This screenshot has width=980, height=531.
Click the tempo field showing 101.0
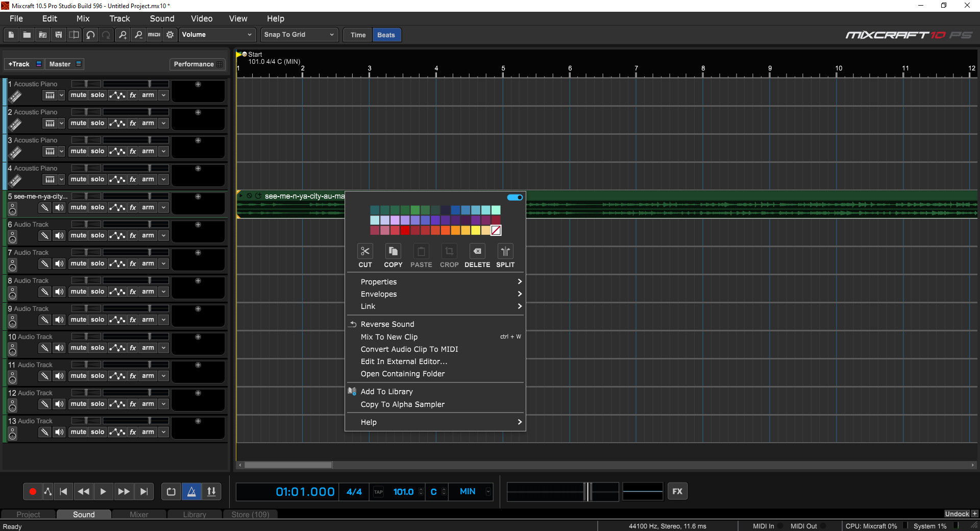tap(403, 492)
